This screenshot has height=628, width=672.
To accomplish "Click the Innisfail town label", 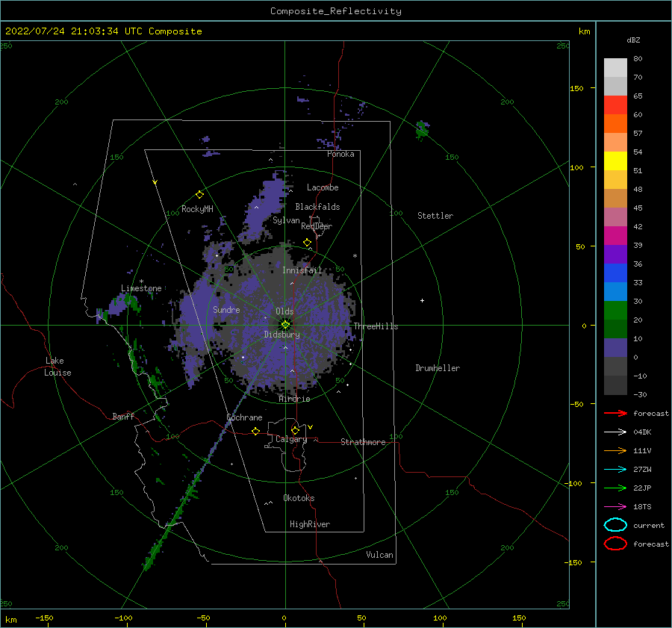I will [x=302, y=270].
